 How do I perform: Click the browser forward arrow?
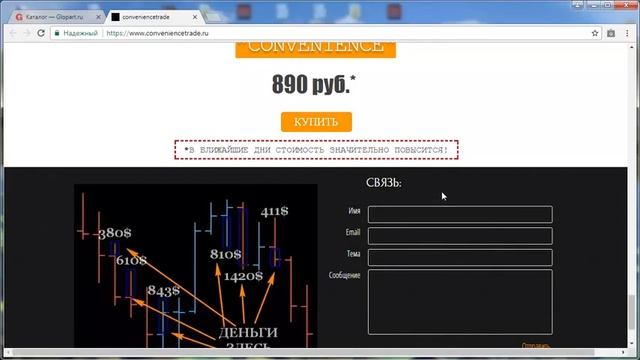[x=27, y=33]
